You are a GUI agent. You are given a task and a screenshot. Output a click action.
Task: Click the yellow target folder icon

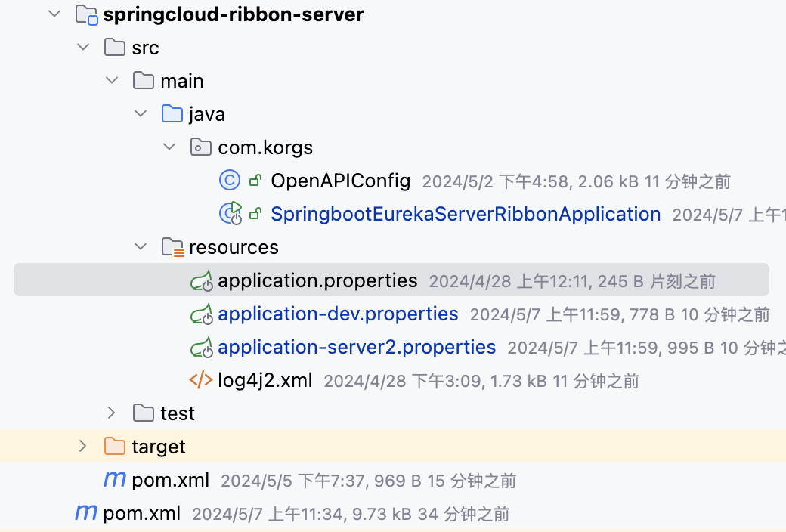point(114,446)
